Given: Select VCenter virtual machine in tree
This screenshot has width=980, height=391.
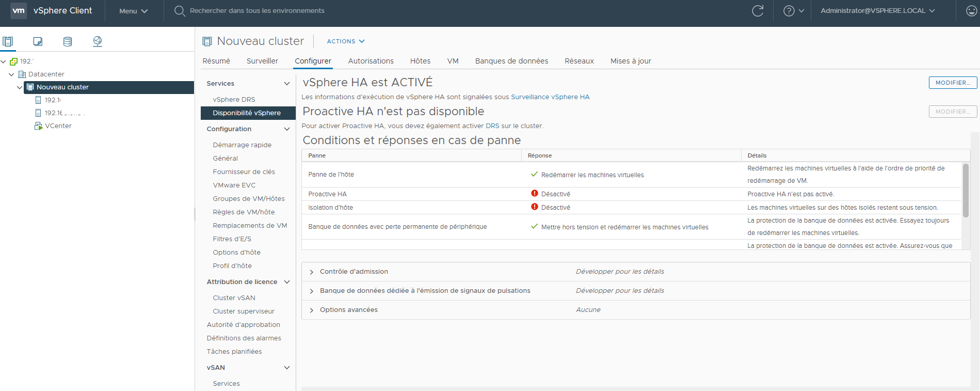Looking at the screenshot, I should click(x=58, y=126).
